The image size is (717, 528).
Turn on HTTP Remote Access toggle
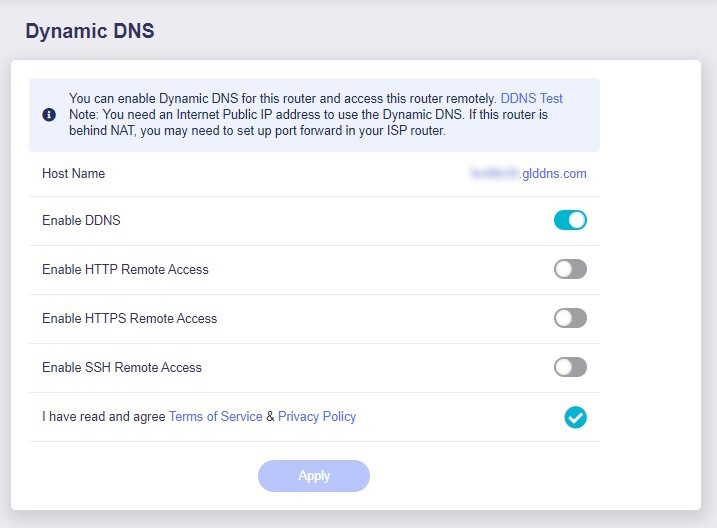point(570,269)
